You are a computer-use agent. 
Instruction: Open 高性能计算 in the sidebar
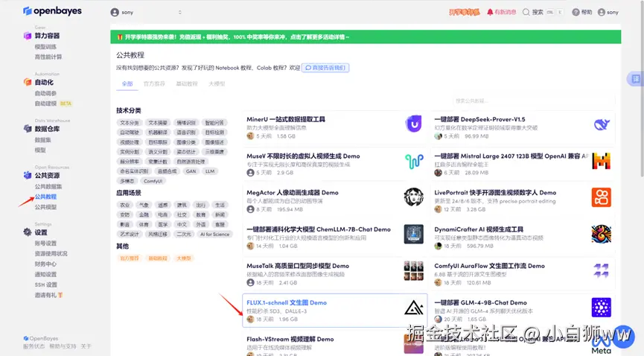48,57
